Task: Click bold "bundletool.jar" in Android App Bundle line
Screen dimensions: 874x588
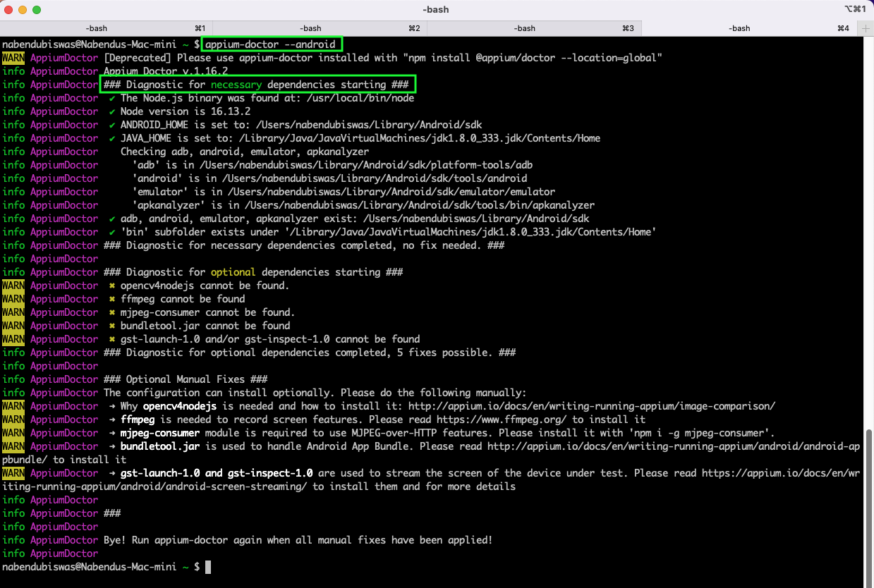Action: coord(160,446)
